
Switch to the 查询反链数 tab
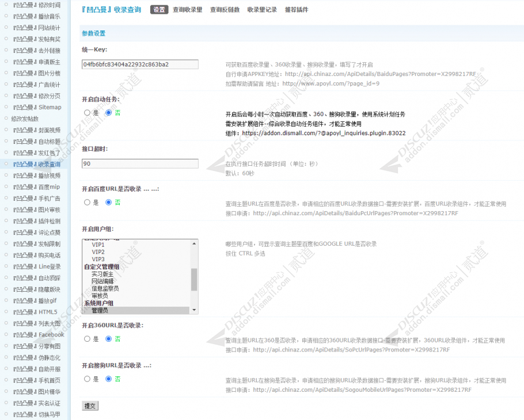[x=225, y=10]
